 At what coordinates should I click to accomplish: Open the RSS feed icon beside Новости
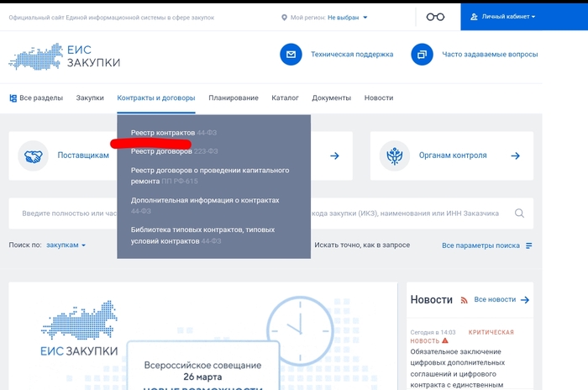[x=463, y=300]
